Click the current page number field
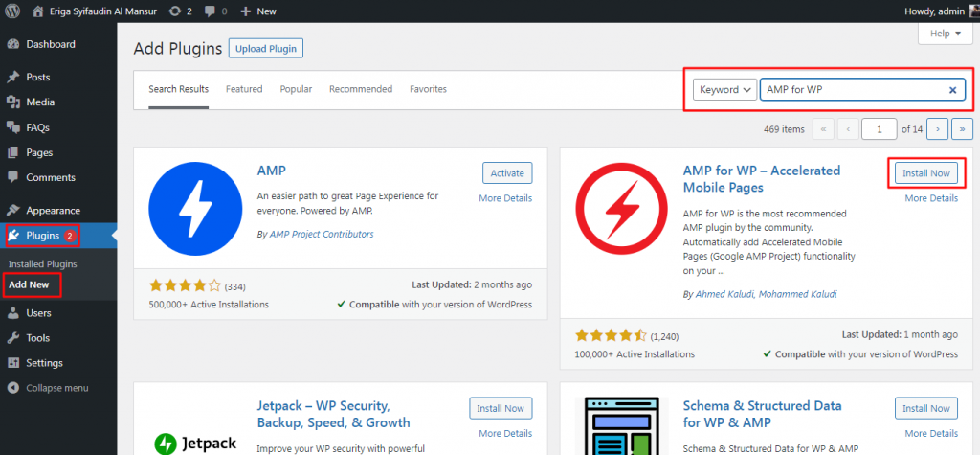This screenshot has width=980, height=455. 879,129
